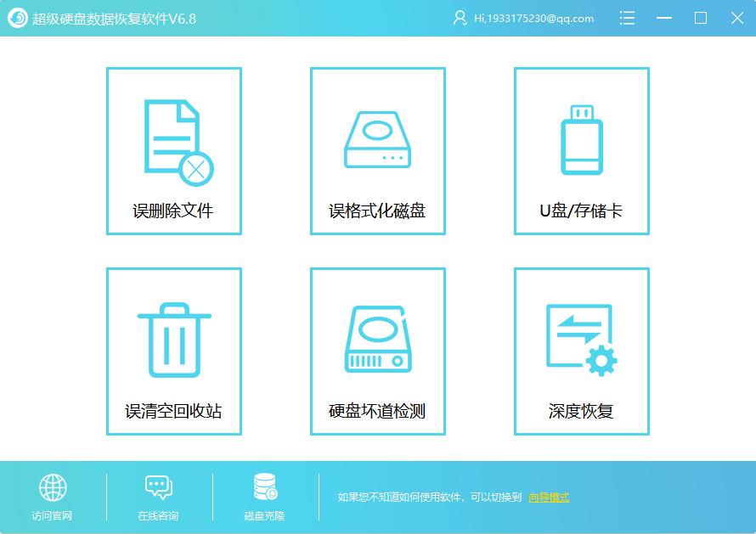The width and height of the screenshot is (756, 534).
Task: Click the 访问官网 globe icon
Action: tap(53, 487)
